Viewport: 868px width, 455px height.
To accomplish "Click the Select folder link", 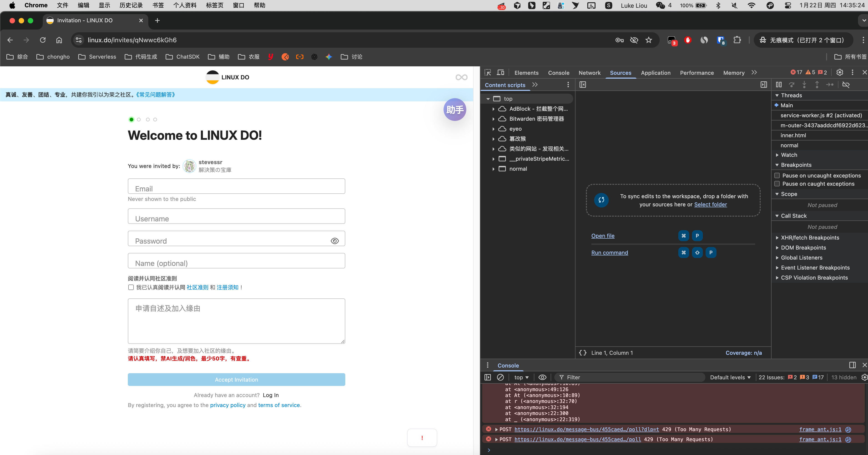I will pos(710,204).
